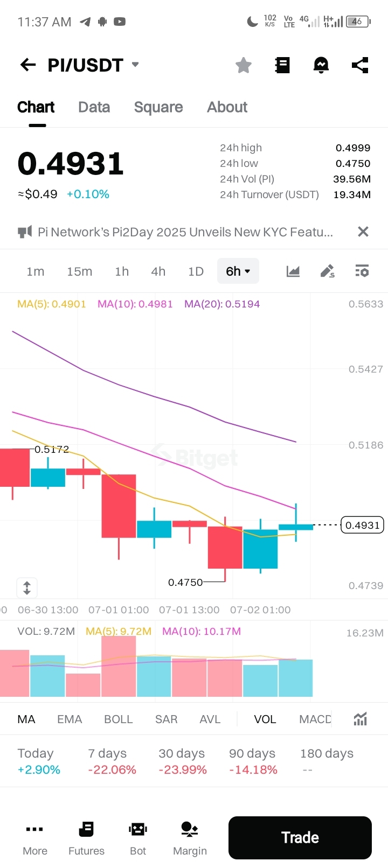
Task: Expand the chart height toggle arrows
Action: pos(27,587)
